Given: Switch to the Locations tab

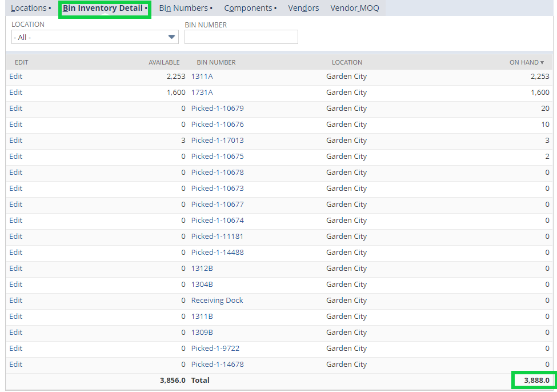Looking at the screenshot, I should (x=29, y=8).
